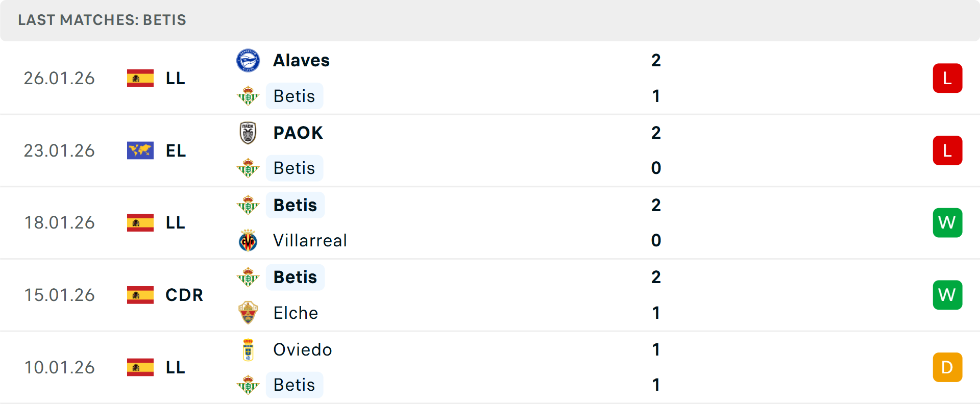The width and height of the screenshot is (980, 404).
Task: Open the Villarreal team link
Action: coord(310,241)
